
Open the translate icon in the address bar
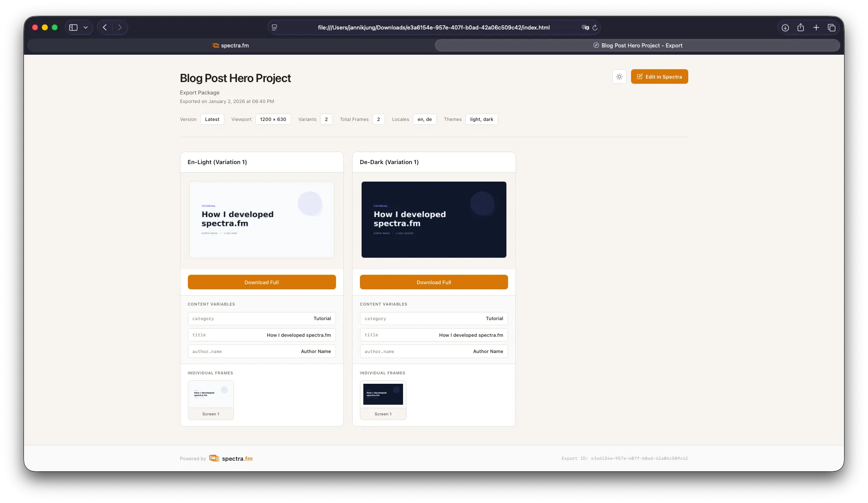pyautogui.click(x=585, y=27)
